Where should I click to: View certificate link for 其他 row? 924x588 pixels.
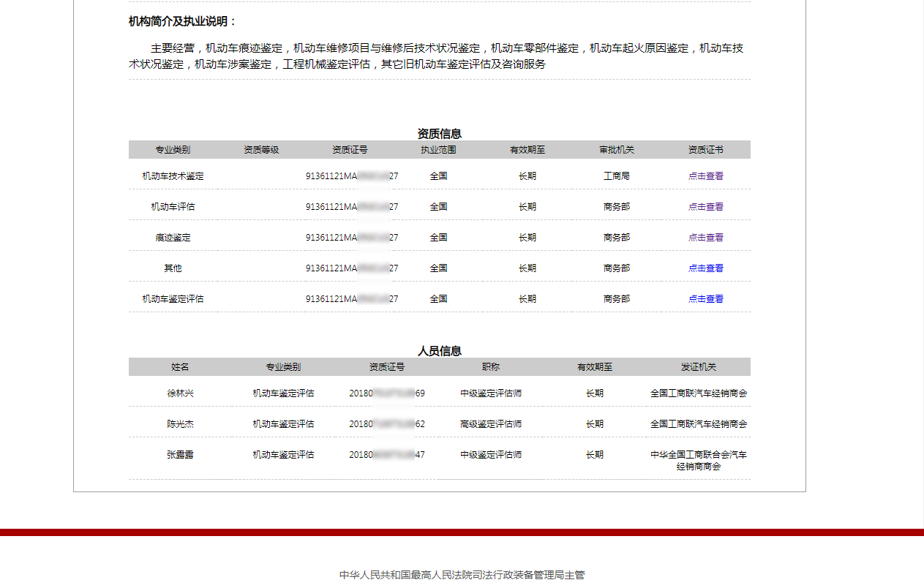(705, 268)
